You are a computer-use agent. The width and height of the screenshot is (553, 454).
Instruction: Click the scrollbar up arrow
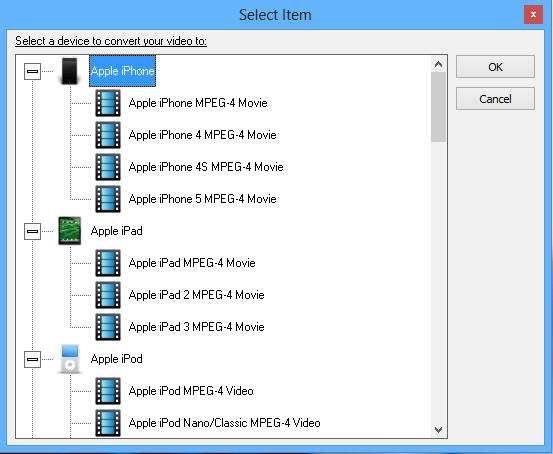tap(438, 64)
